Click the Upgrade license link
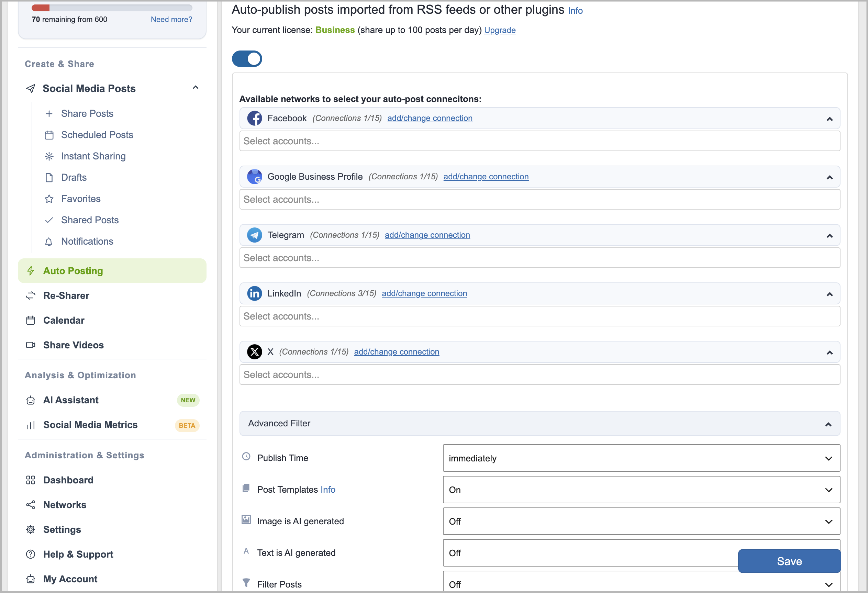 500,30
